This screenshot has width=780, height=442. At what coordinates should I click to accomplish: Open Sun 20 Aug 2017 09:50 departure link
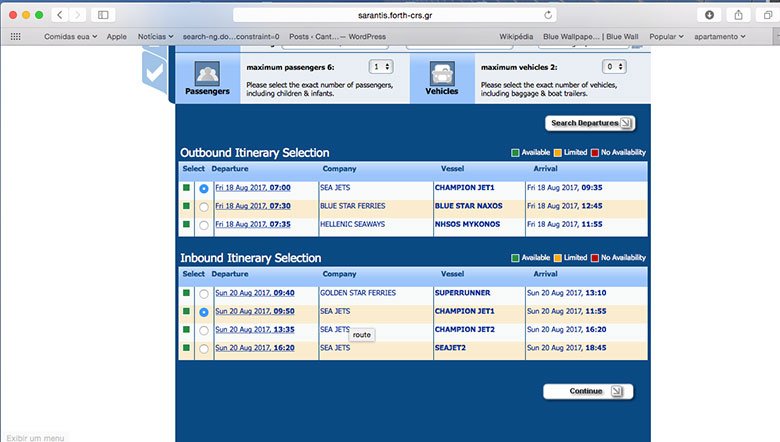coord(255,311)
